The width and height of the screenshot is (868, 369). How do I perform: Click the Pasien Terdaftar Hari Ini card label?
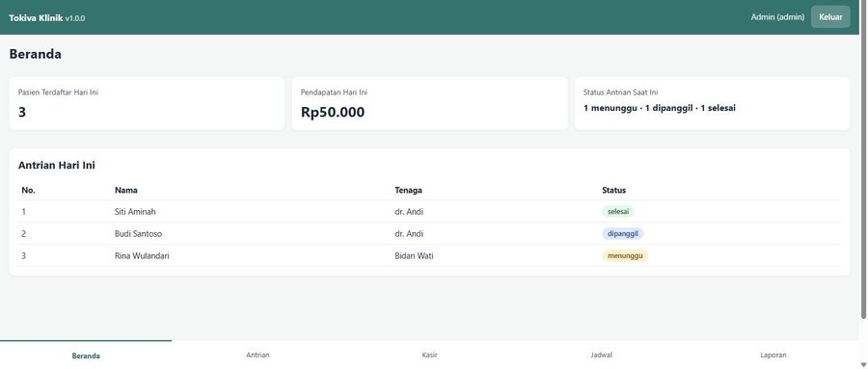pyautogui.click(x=58, y=92)
